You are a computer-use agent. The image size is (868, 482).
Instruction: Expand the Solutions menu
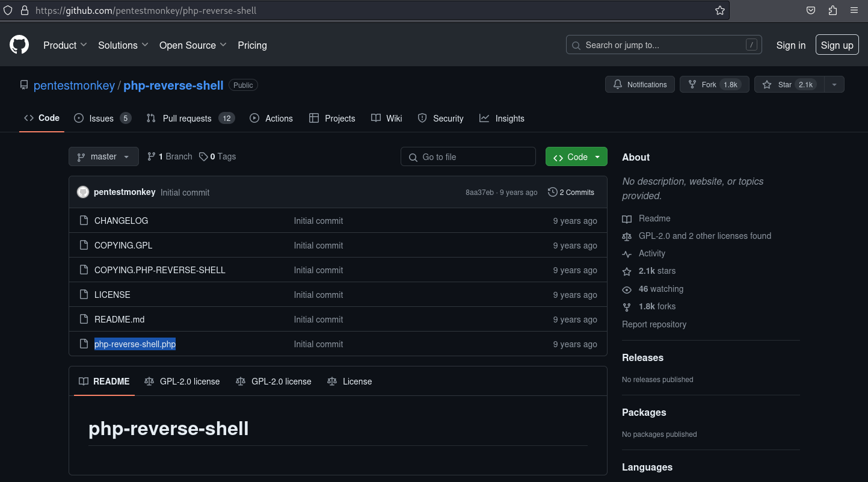tap(123, 45)
